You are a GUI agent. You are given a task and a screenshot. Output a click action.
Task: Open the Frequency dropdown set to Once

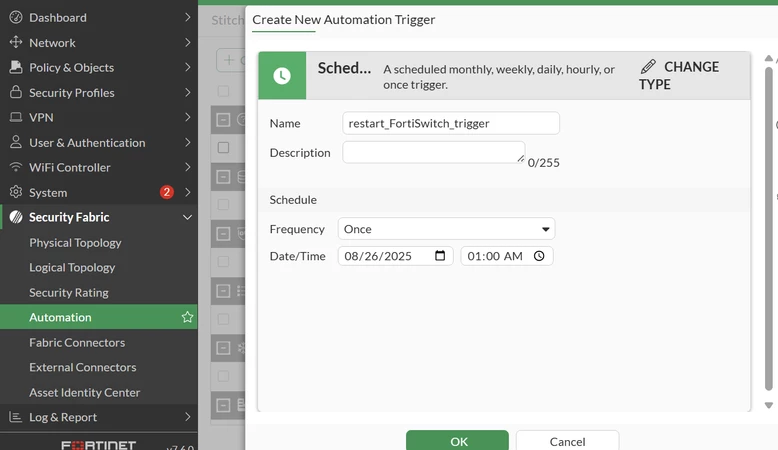click(x=446, y=229)
